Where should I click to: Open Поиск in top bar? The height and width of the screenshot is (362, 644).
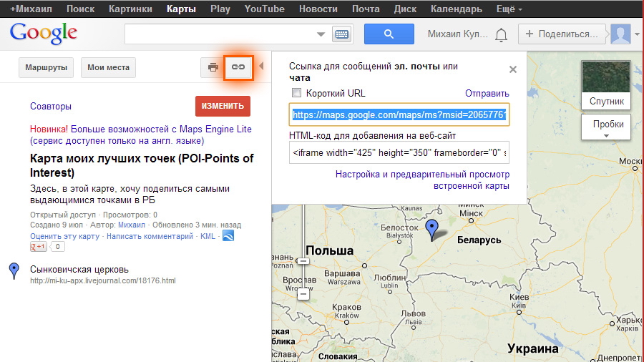(x=80, y=9)
